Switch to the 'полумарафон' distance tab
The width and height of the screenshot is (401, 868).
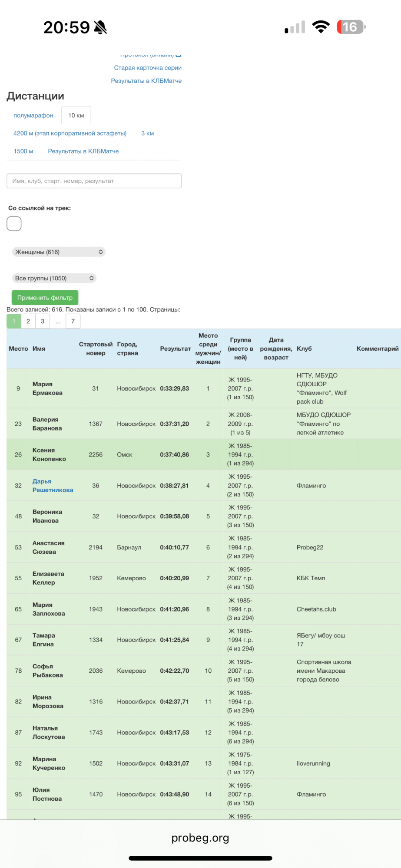click(33, 115)
